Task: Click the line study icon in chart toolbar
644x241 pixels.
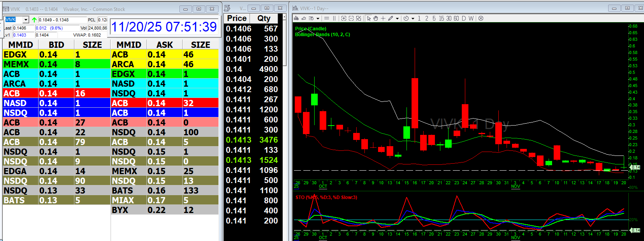Action: [304, 18]
